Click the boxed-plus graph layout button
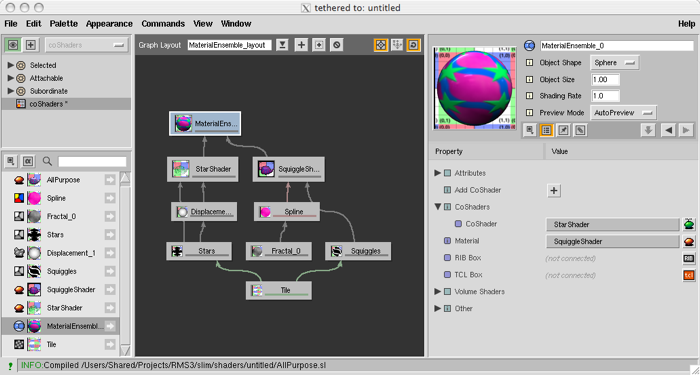The width and height of the screenshot is (700, 375). click(319, 45)
